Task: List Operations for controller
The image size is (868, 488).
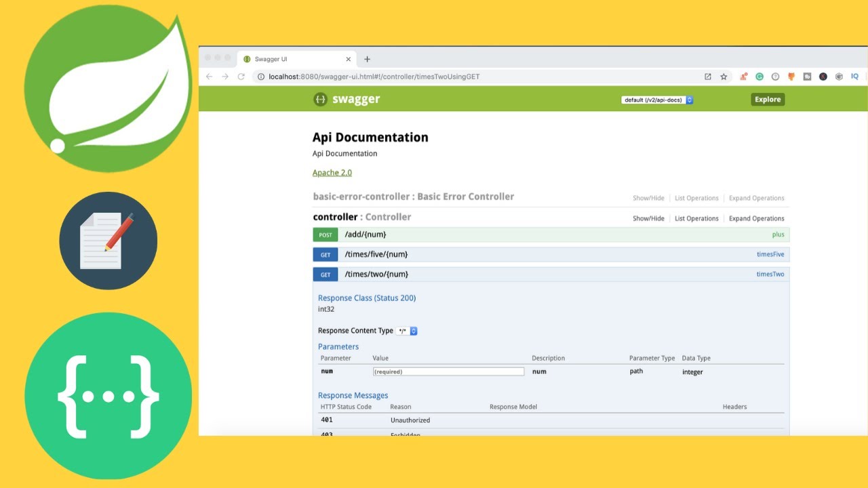Action: 696,218
